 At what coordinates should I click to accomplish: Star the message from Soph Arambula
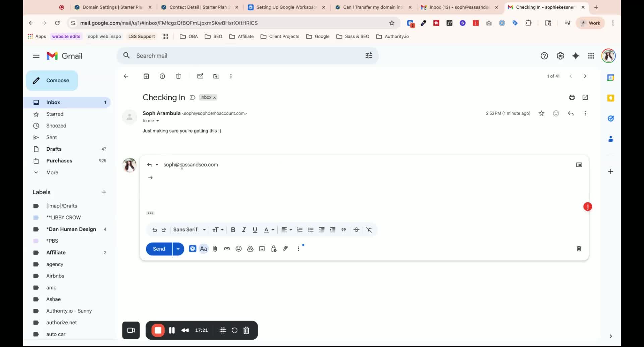tap(541, 113)
